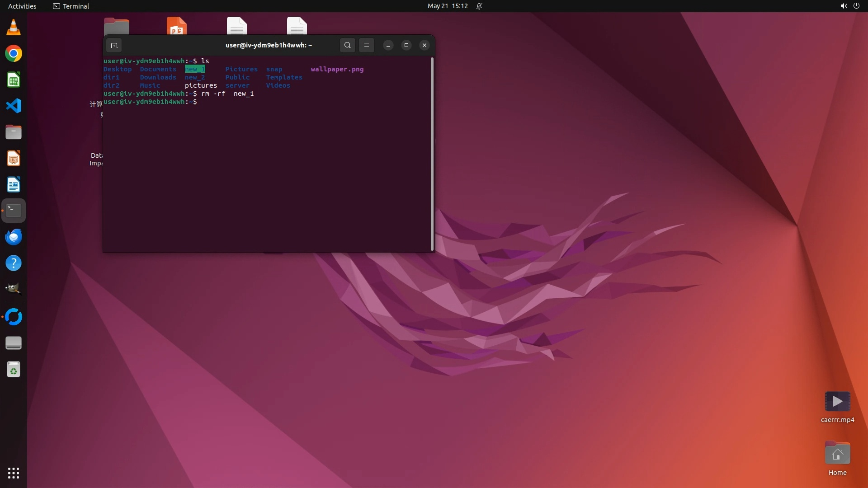Viewport: 868px width, 488px height.
Task: Open the Terminal app menu in top bar
Action: (71, 6)
